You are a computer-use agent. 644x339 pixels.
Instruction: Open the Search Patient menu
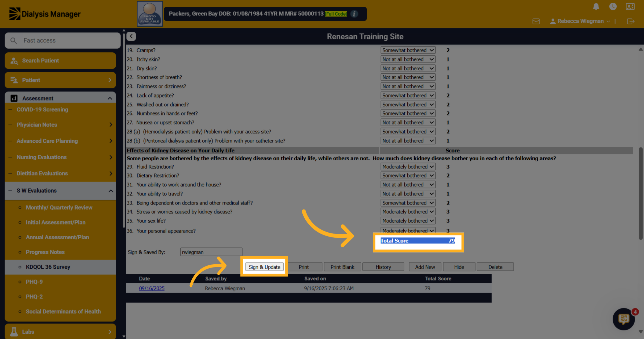click(60, 61)
